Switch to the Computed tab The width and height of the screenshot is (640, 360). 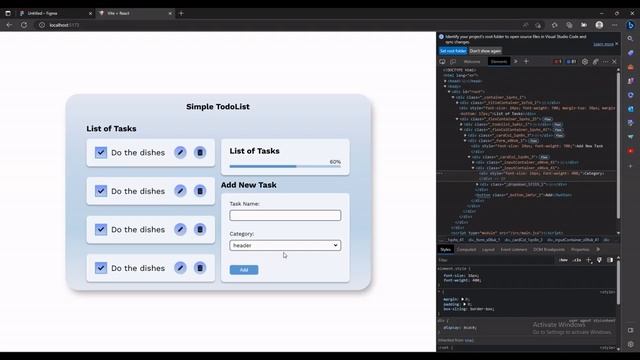point(467,249)
